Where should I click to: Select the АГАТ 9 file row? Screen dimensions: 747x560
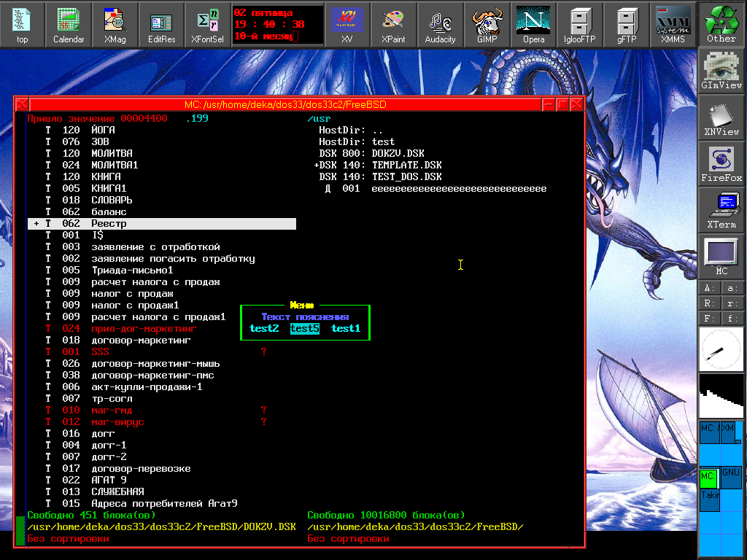(x=161, y=480)
